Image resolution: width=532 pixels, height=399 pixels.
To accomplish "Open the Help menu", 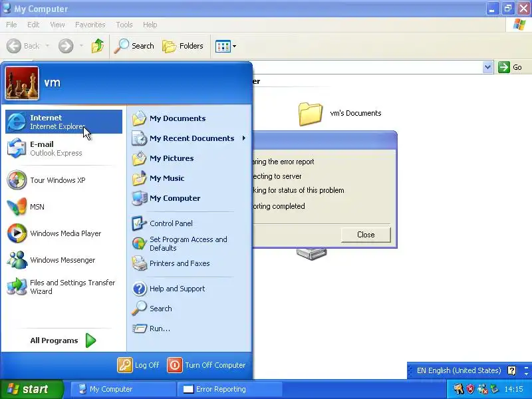I will coord(150,25).
